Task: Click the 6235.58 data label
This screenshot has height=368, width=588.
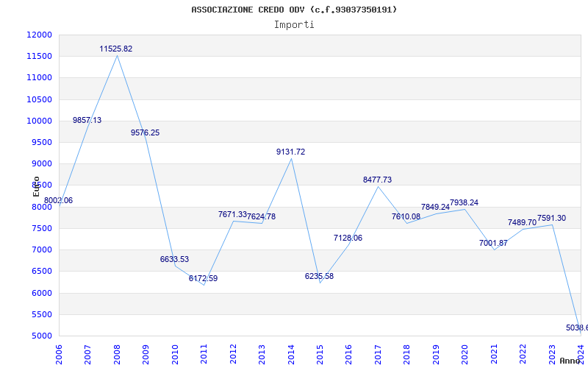Action: [319, 277]
